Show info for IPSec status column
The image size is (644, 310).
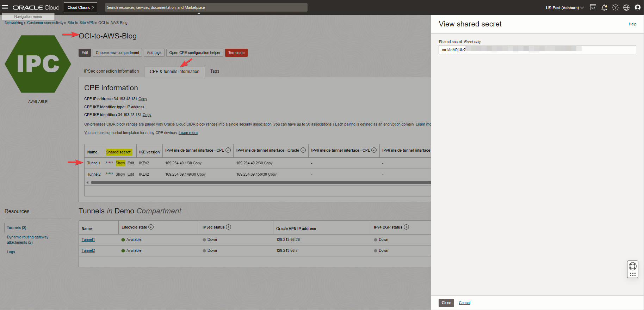[x=229, y=227]
